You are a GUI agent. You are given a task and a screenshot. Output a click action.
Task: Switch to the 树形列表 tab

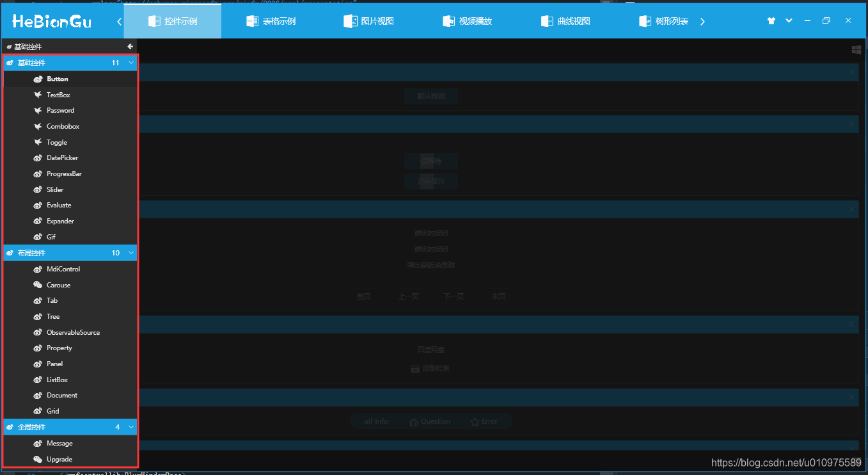click(663, 21)
